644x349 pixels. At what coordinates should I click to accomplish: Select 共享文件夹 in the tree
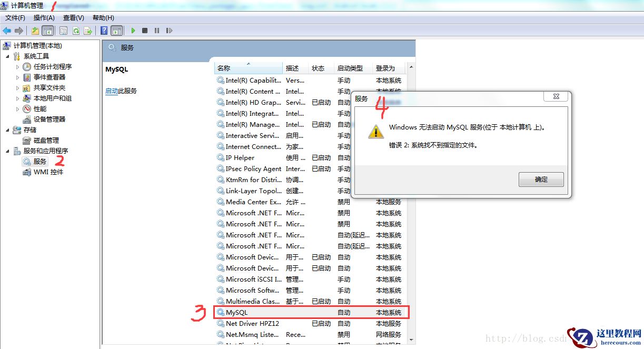pos(49,88)
